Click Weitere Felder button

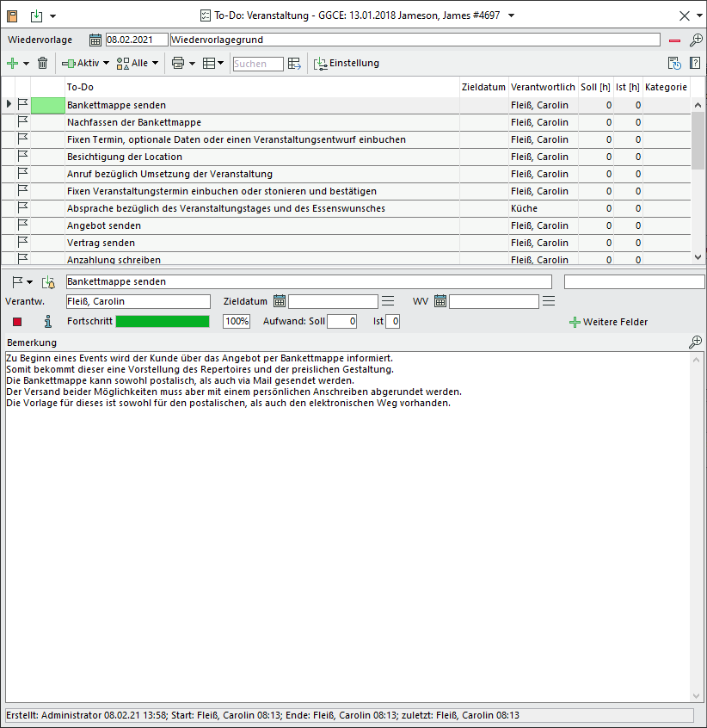coord(608,322)
